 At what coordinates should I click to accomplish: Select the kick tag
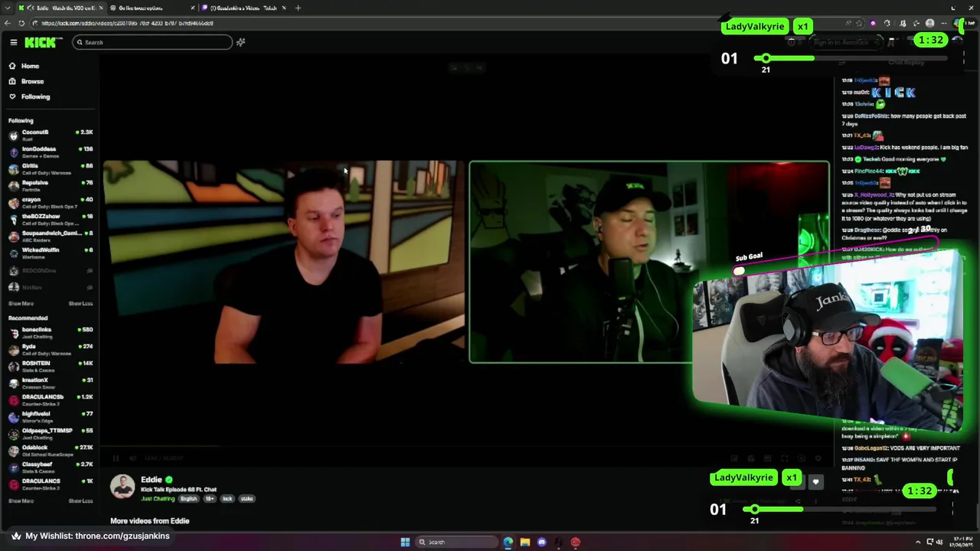click(x=227, y=499)
